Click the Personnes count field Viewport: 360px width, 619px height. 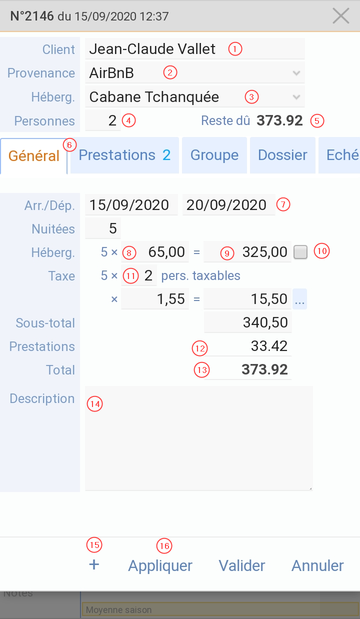click(103, 120)
